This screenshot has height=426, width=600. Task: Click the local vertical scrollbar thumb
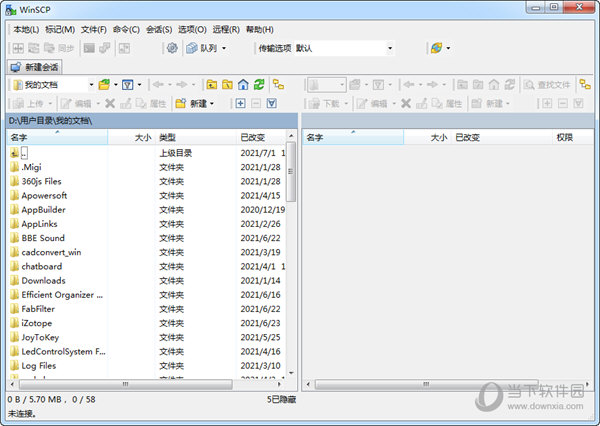[291, 172]
